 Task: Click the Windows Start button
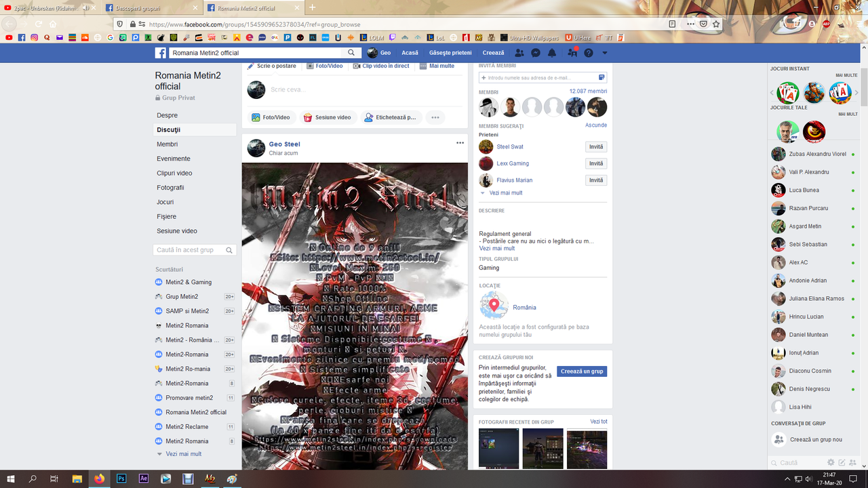coord(10,479)
